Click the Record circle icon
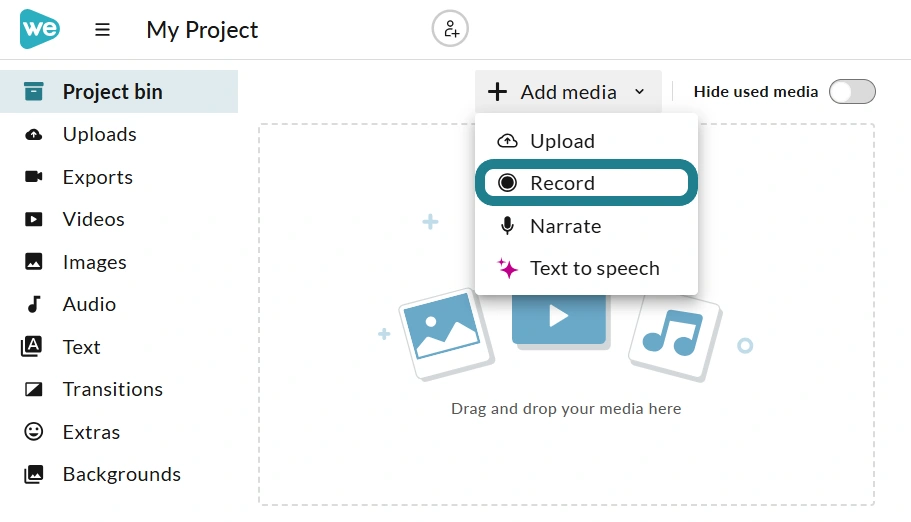 [x=507, y=183]
